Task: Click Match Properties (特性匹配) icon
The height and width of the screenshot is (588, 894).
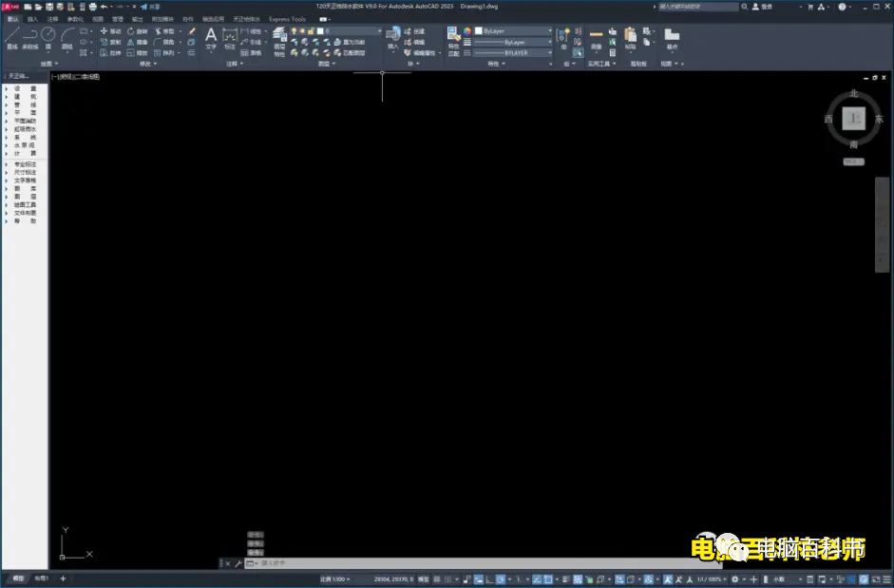Action: pyautogui.click(x=453, y=41)
